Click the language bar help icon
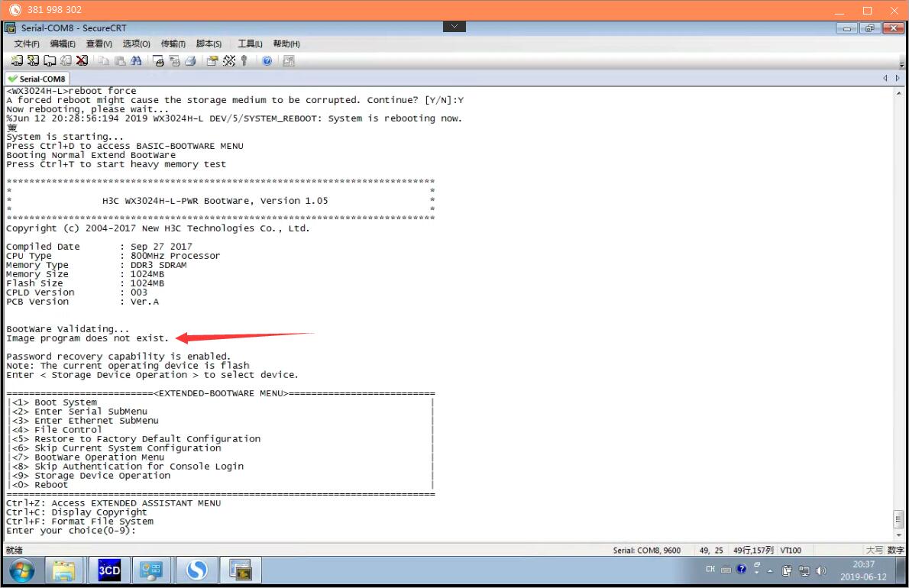 pos(741,570)
